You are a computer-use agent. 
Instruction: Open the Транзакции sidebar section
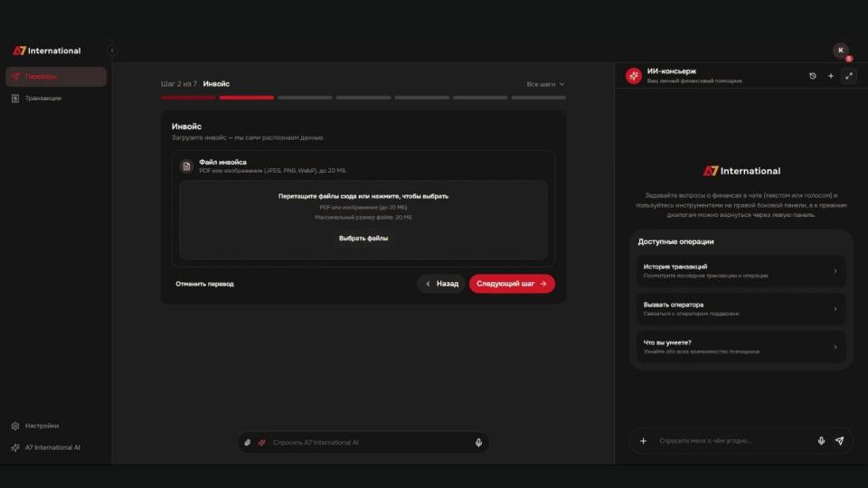click(56, 99)
